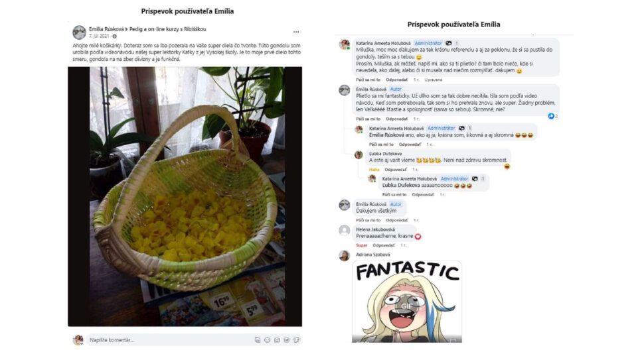
Task: Click into the 'Napíšte komentár...' field
Action: click(169, 340)
